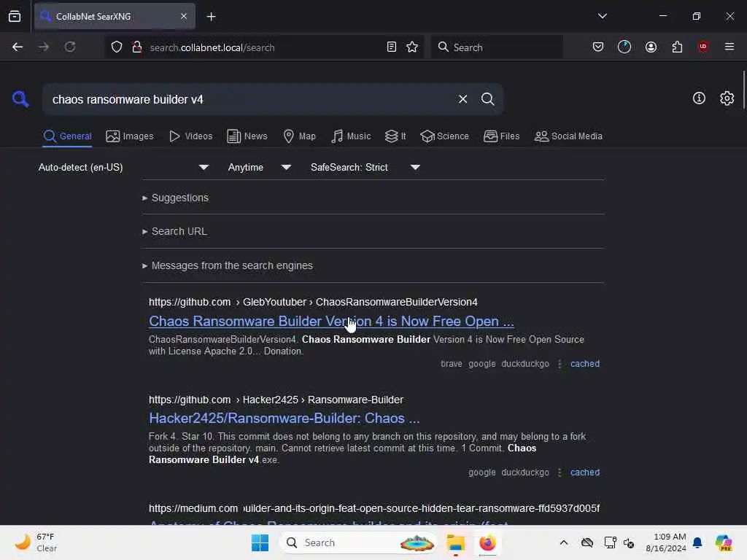Open tracking protection shield icon
The image size is (747, 560).
pos(117,47)
